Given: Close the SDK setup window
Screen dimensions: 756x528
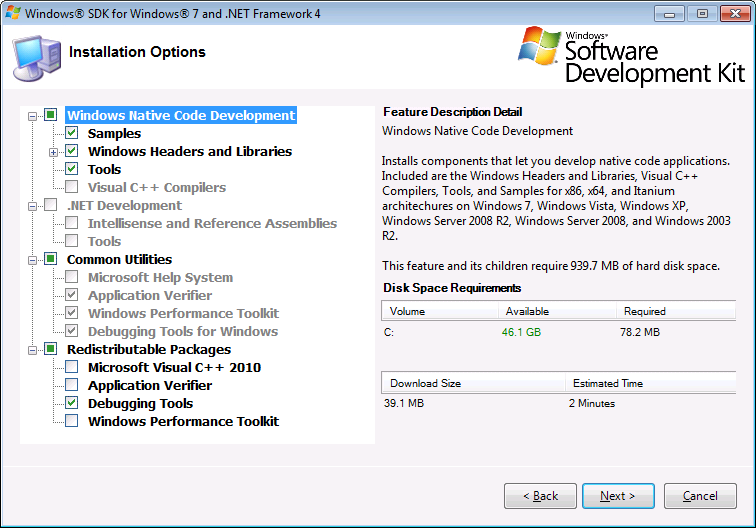Looking at the screenshot, I should pos(735,14).
